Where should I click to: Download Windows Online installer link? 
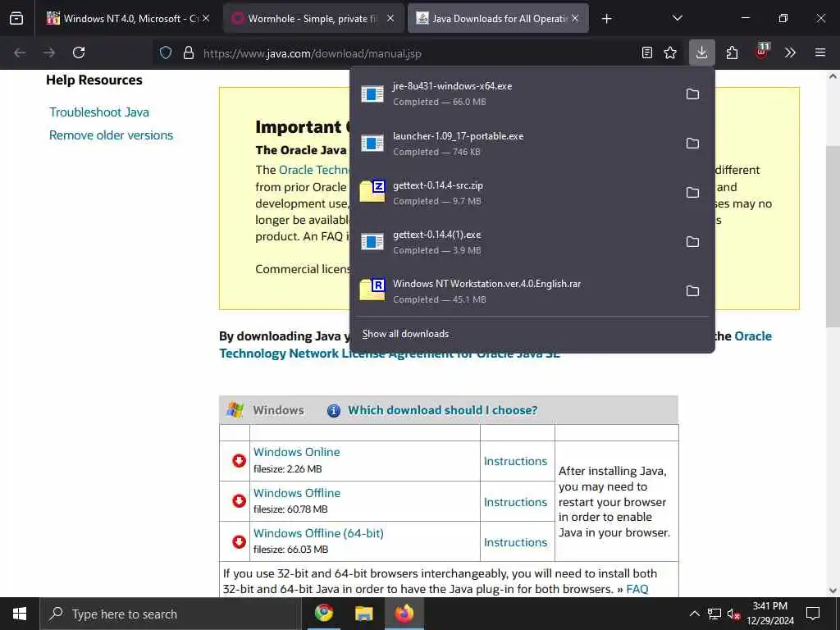click(x=296, y=452)
